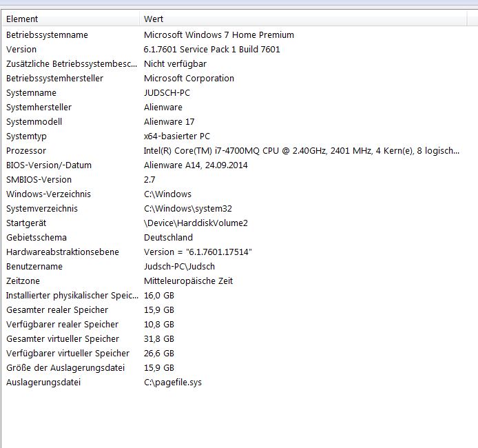478x448 pixels.
Task: Select the BIOS-Version/-Datum row label
Action: point(49,165)
